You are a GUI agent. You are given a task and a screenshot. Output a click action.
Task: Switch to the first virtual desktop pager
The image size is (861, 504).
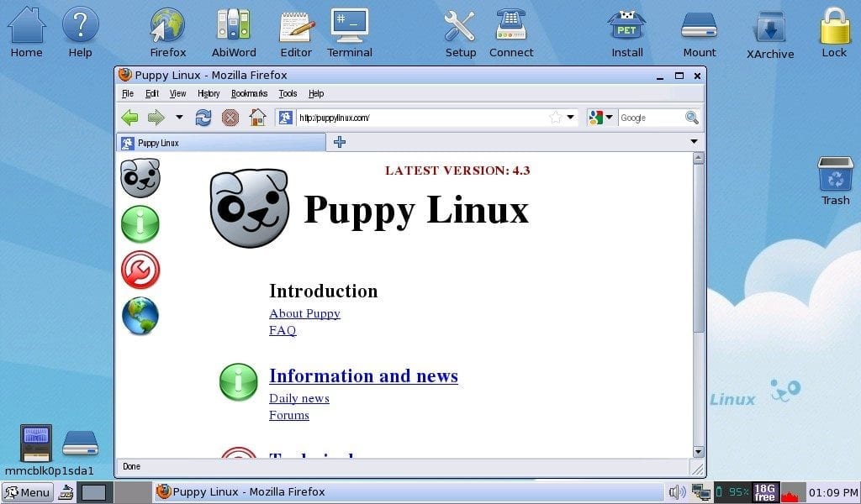[x=94, y=492]
